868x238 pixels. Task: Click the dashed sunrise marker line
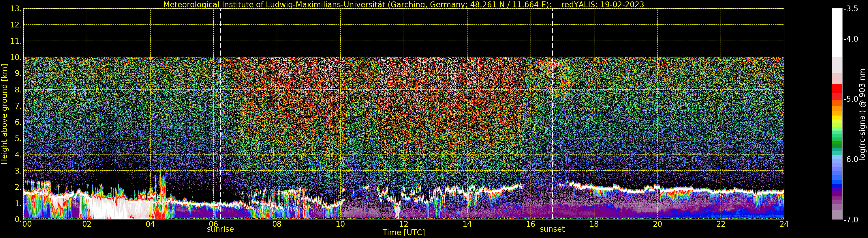220,114
